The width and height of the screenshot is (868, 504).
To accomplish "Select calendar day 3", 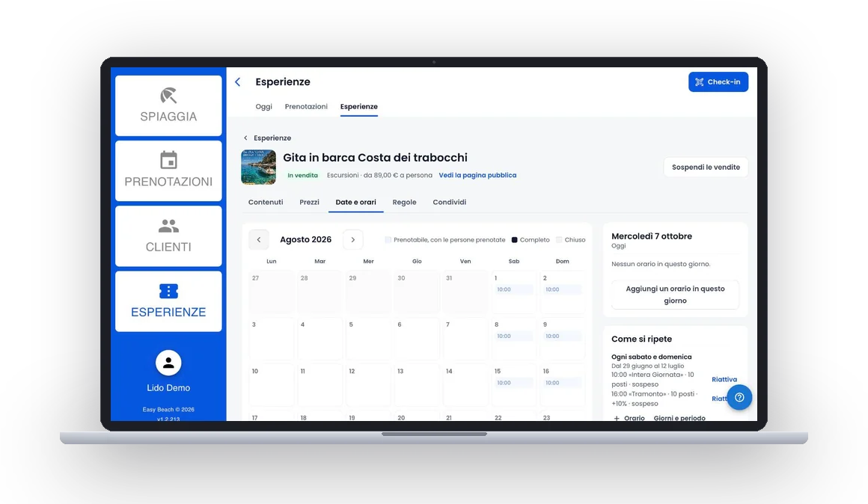I will (271, 339).
